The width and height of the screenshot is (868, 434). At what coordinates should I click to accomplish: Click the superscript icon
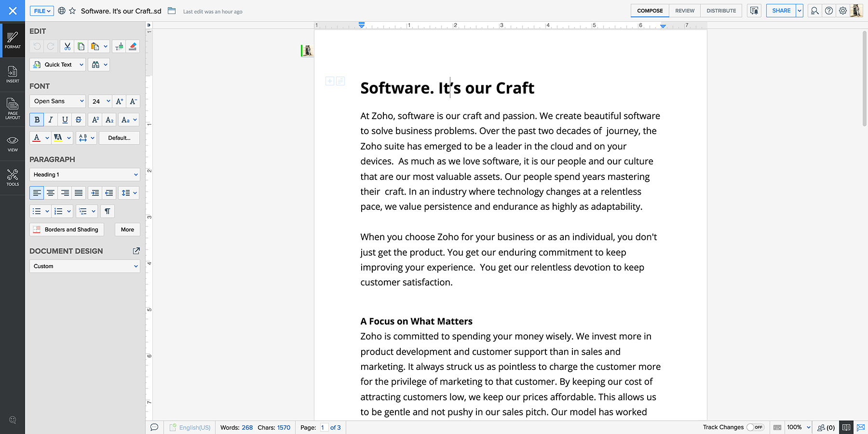tap(95, 120)
